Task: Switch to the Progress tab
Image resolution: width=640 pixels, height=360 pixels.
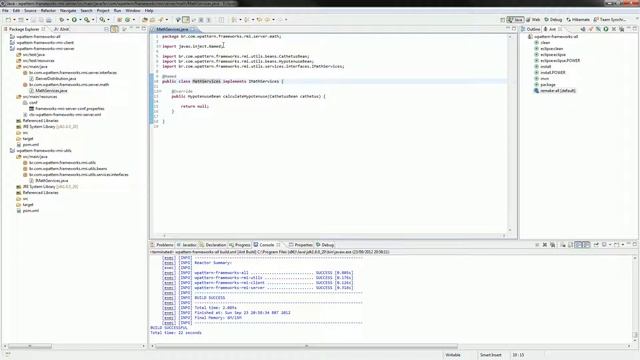Action: [240, 245]
